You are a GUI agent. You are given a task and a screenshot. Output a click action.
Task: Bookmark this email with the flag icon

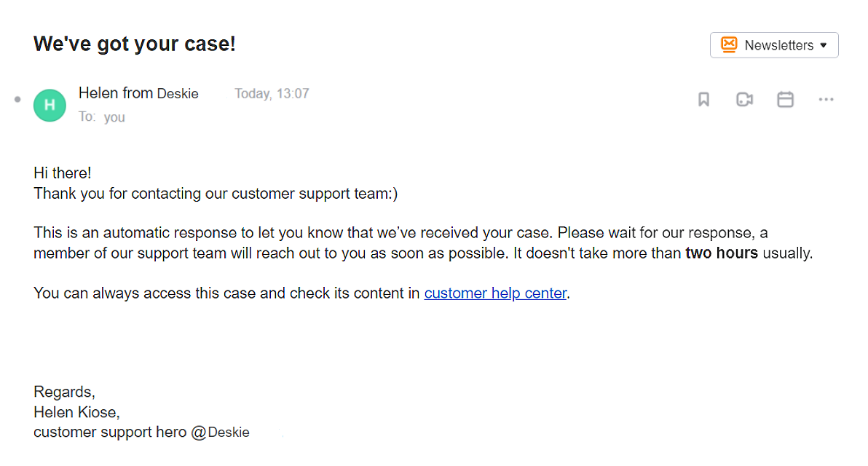click(703, 100)
